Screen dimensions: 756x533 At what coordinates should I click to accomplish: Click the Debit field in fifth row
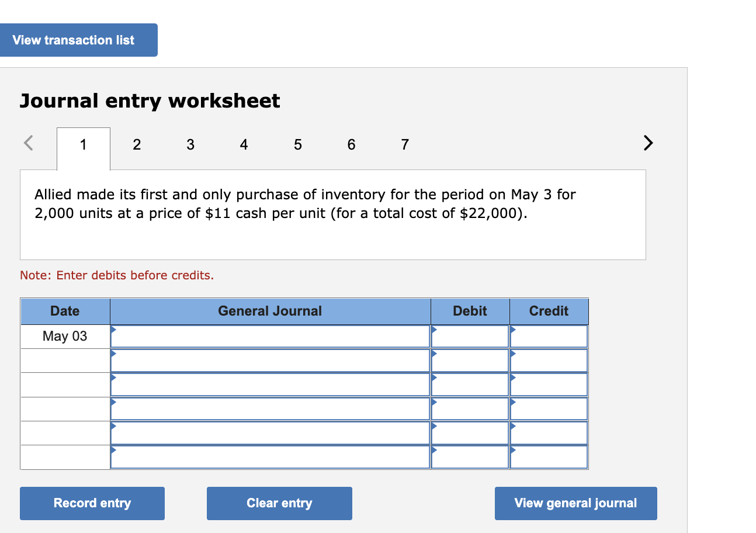point(470,433)
